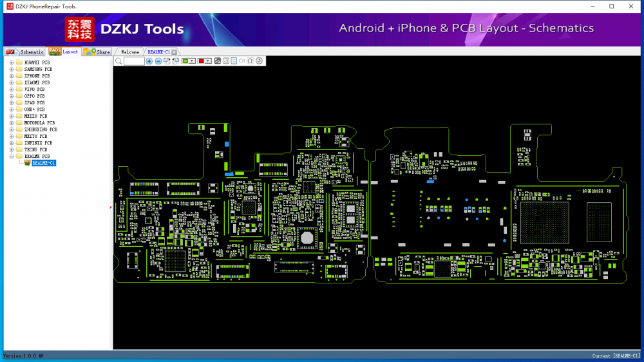Click the DZKJ red logo in banner
Viewport: 644px width, 362px height.
point(79,30)
